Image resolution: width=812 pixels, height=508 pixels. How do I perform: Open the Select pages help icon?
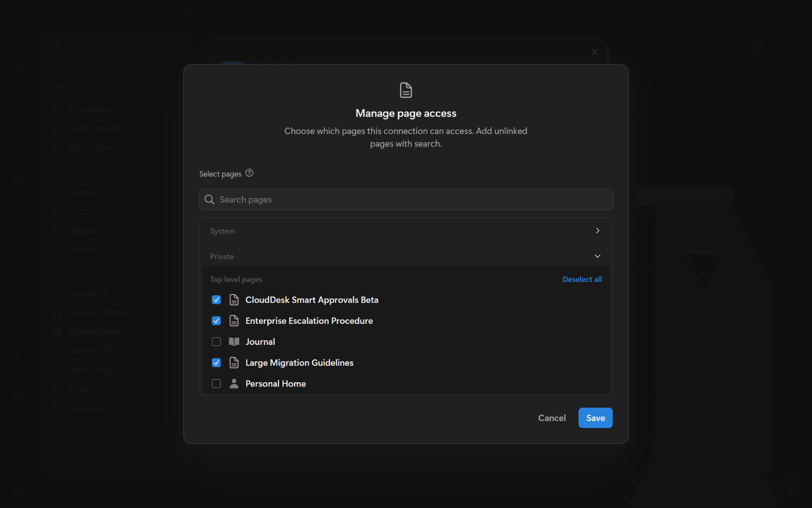[x=249, y=173]
